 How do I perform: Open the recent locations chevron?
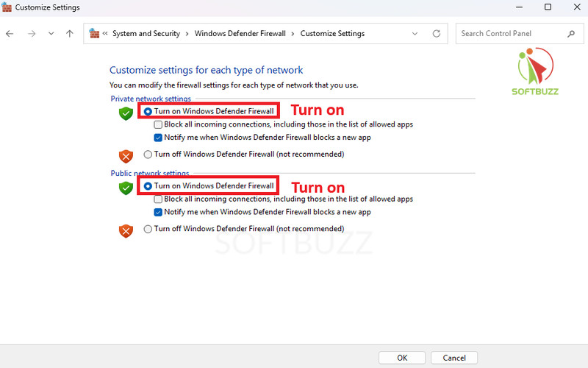pyautogui.click(x=51, y=34)
